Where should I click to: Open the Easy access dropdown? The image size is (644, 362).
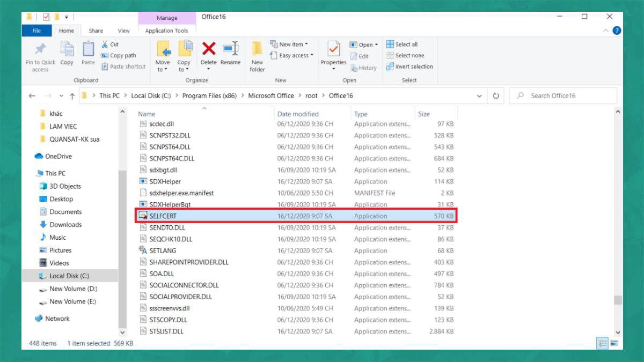(x=292, y=55)
